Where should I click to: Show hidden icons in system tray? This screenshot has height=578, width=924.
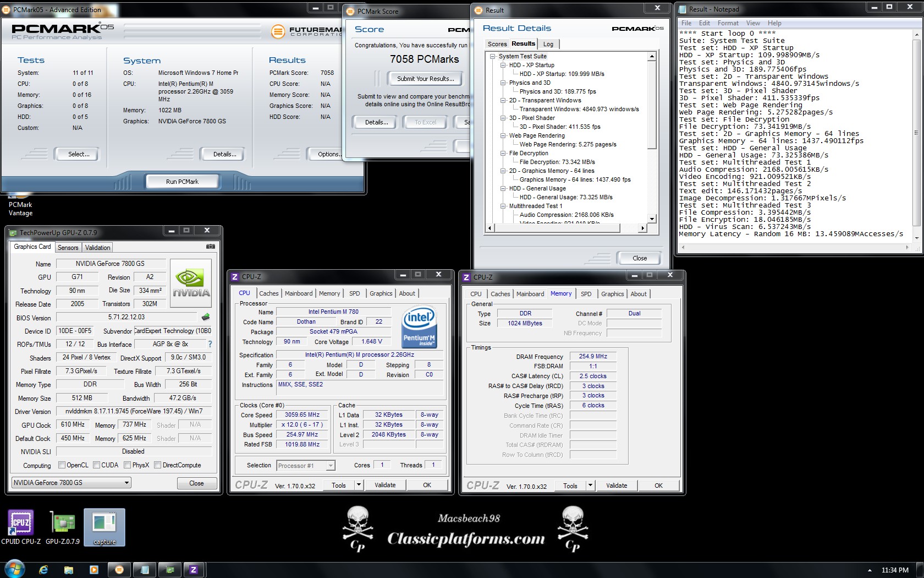(870, 570)
